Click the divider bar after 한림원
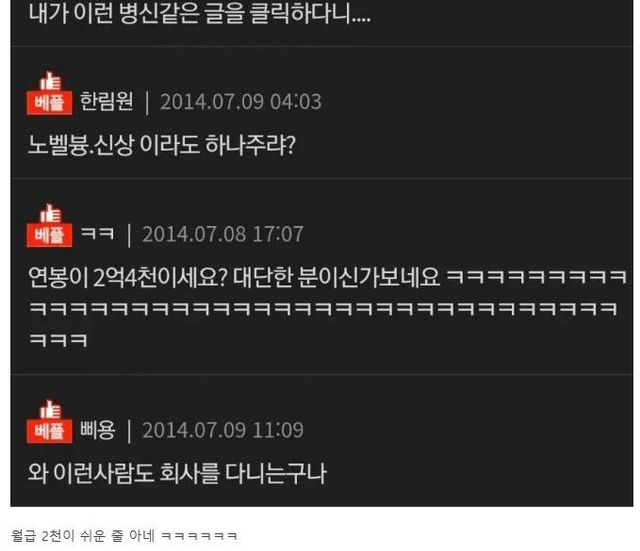 point(147,102)
